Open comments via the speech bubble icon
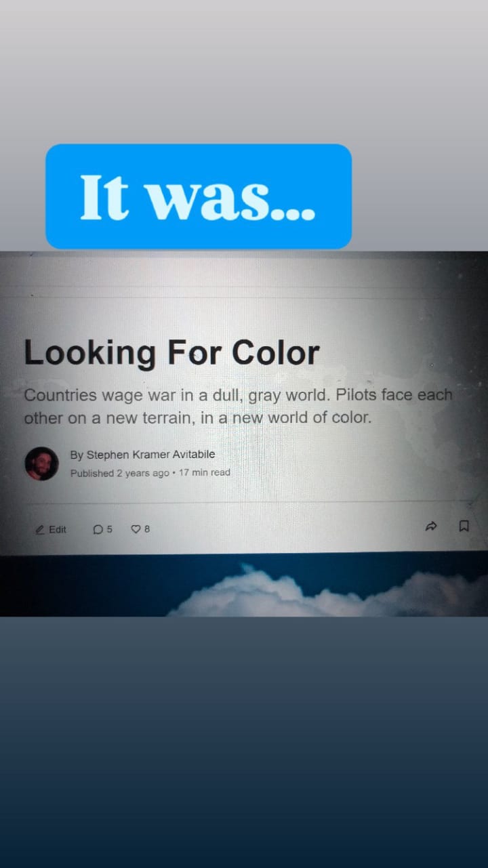This screenshot has width=488, height=868. pyautogui.click(x=98, y=529)
